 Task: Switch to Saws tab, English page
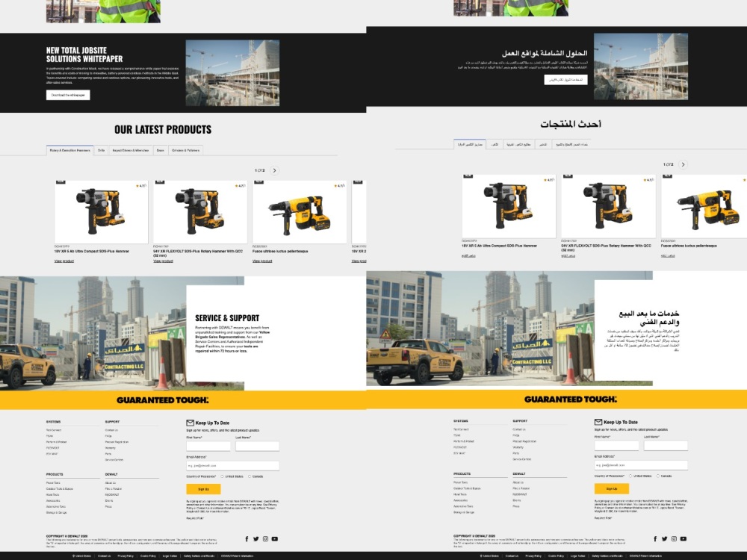[x=161, y=150]
